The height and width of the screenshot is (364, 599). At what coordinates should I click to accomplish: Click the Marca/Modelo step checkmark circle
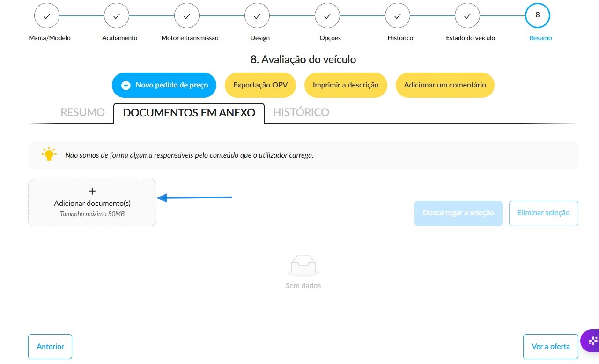tap(46, 15)
